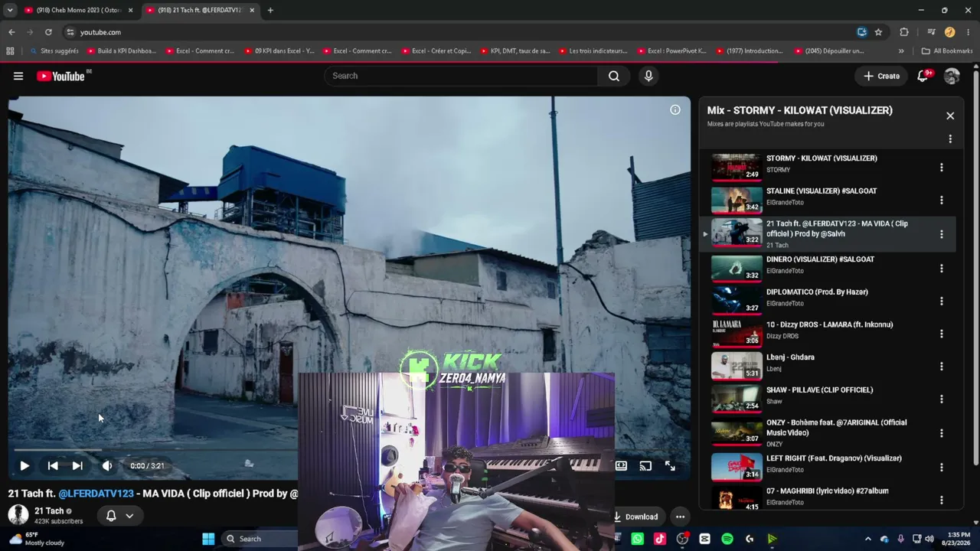980x551 pixels.
Task: Open the Windows Start menu
Action: click(x=208, y=539)
